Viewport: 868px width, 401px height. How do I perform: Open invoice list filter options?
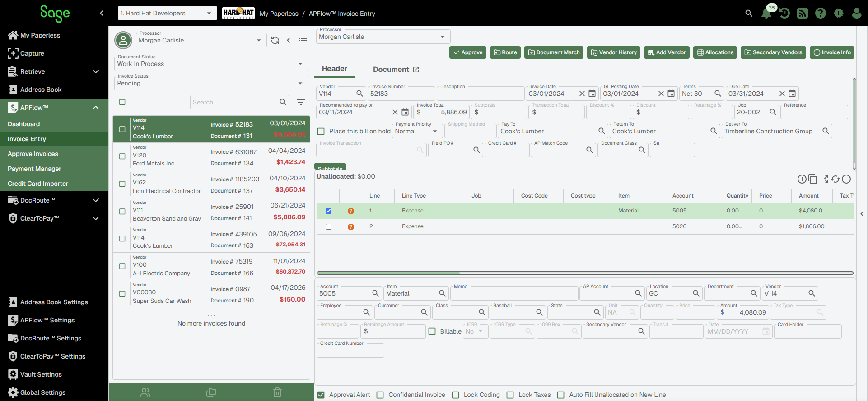click(301, 102)
